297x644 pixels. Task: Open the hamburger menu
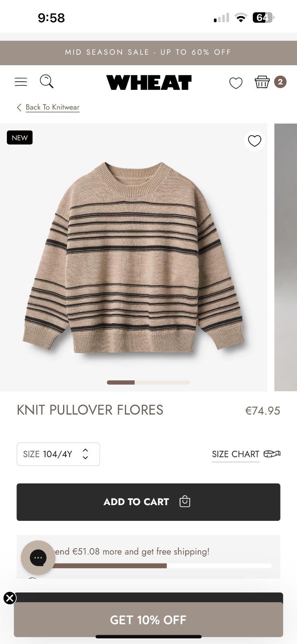click(21, 82)
